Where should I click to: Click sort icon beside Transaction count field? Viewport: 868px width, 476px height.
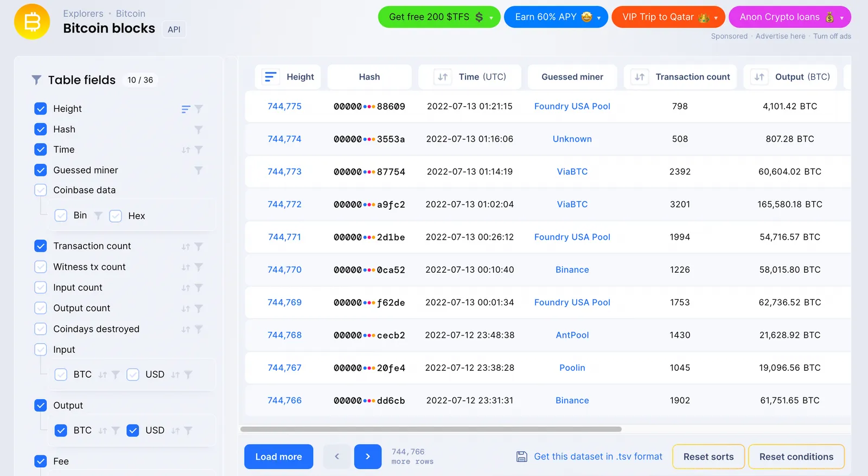tap(186, 247)
